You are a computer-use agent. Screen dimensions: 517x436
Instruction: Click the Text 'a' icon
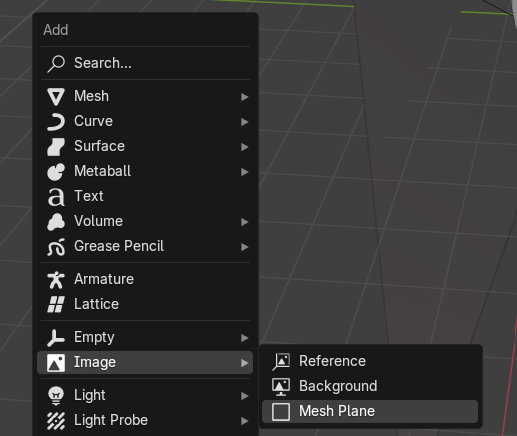[x=56, y=196]
